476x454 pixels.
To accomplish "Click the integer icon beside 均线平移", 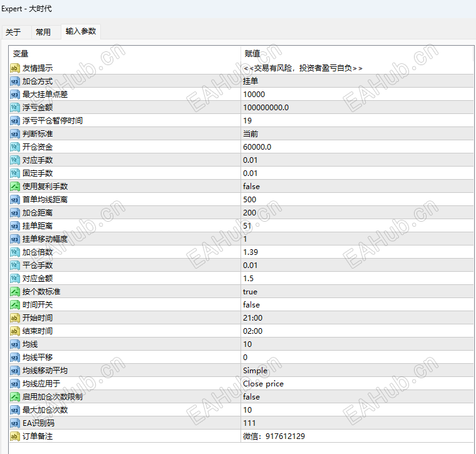I will [x=15, y=357].
